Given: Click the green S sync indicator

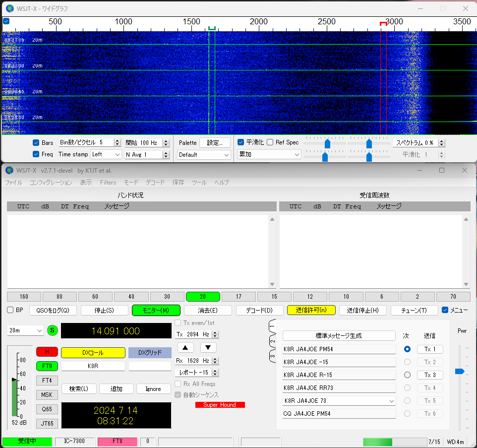Looking at the screenshot, I should point(53,330).
